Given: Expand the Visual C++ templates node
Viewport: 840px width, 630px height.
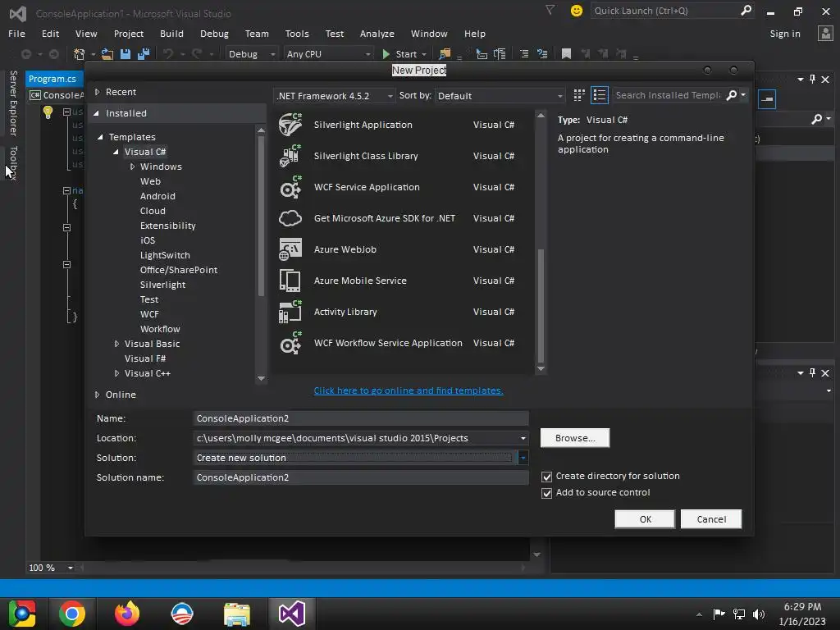Looking at the screenshot, I should tap(116, 373).
